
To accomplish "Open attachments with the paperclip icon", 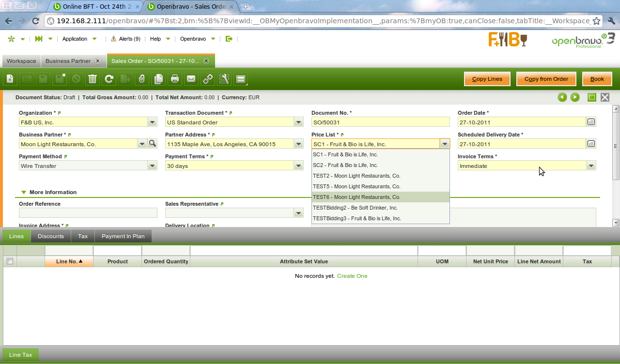I will tap(142, 79).
